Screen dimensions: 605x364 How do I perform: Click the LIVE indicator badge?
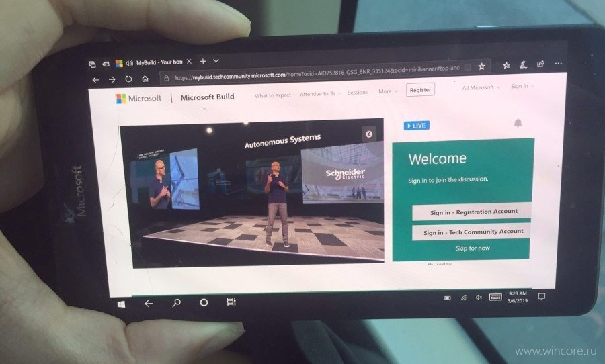[x=417, y=126]
